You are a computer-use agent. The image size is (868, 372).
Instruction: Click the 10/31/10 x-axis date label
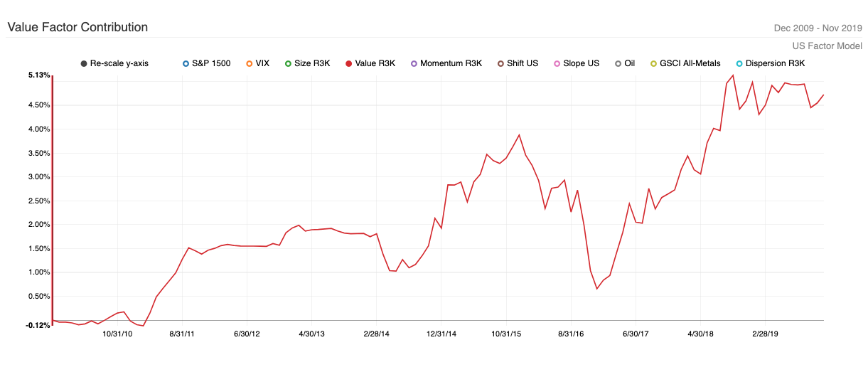118,333
